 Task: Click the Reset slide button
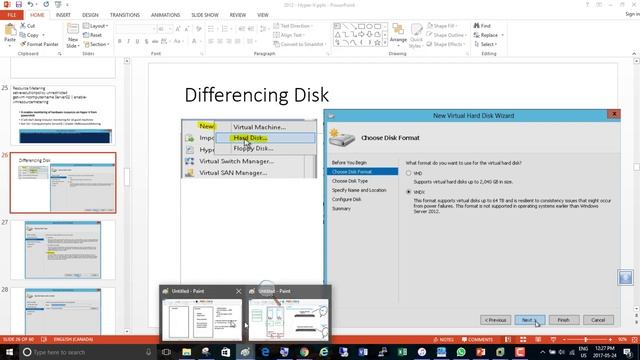pos(93,35)
